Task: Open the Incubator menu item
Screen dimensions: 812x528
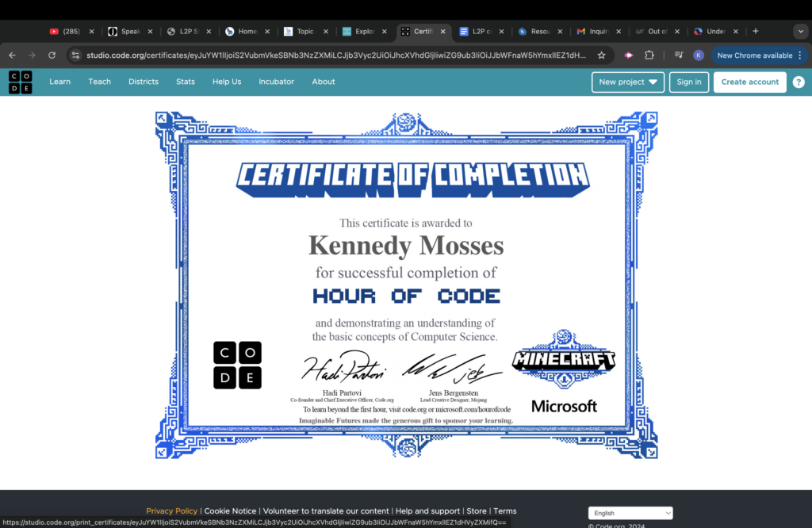Action: click(277, 82)
